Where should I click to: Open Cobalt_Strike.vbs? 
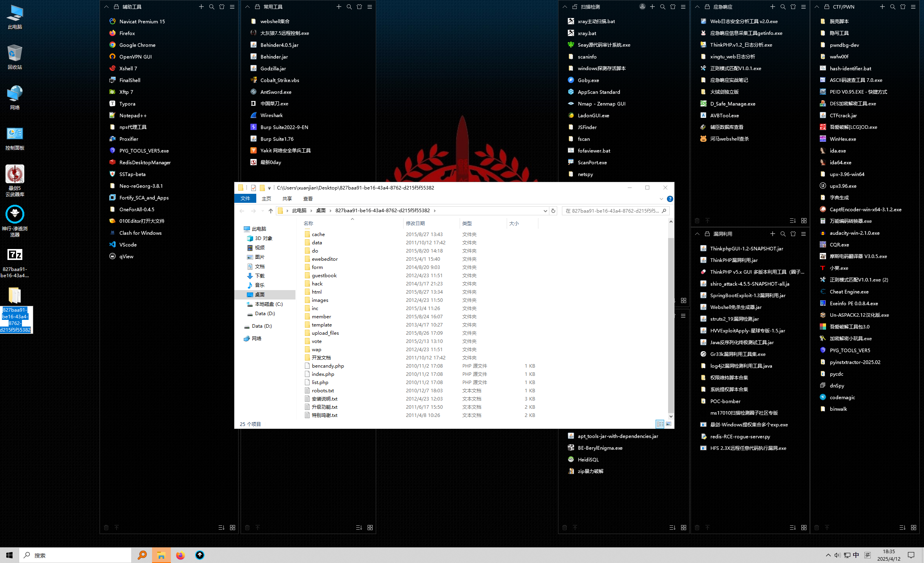(275, 80)
